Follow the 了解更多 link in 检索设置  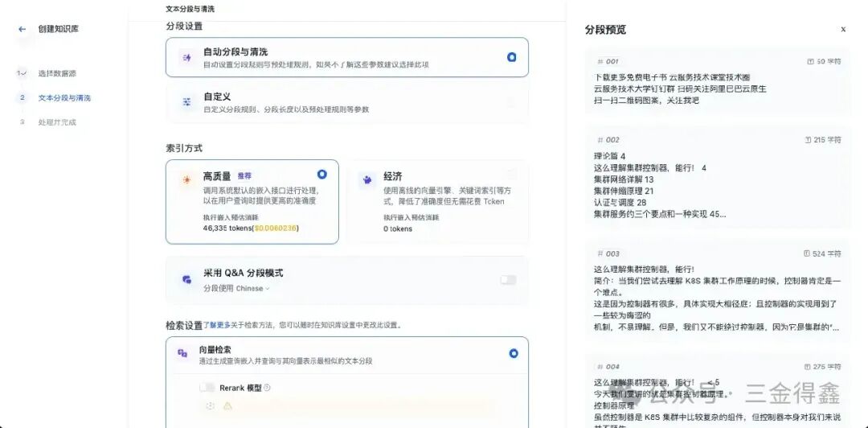tap(216, 326)
